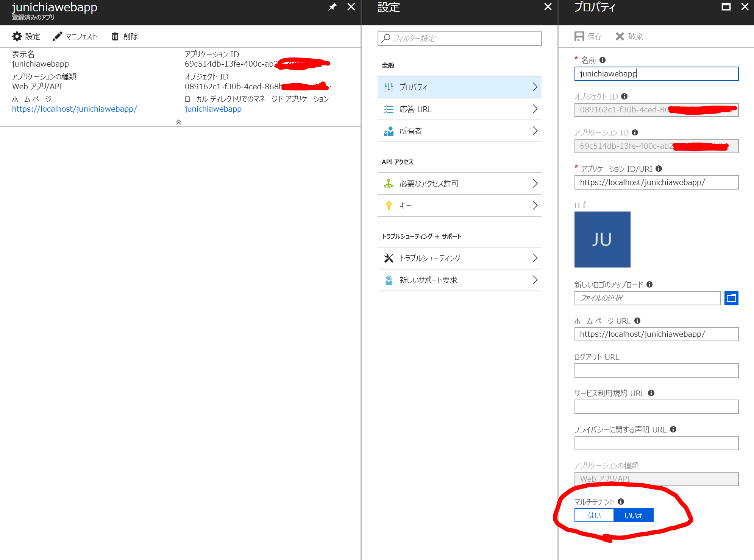754x560 pixels.
Task: Set multi-tenant toggle to いいえ
Action: click(x=633, y=515)
